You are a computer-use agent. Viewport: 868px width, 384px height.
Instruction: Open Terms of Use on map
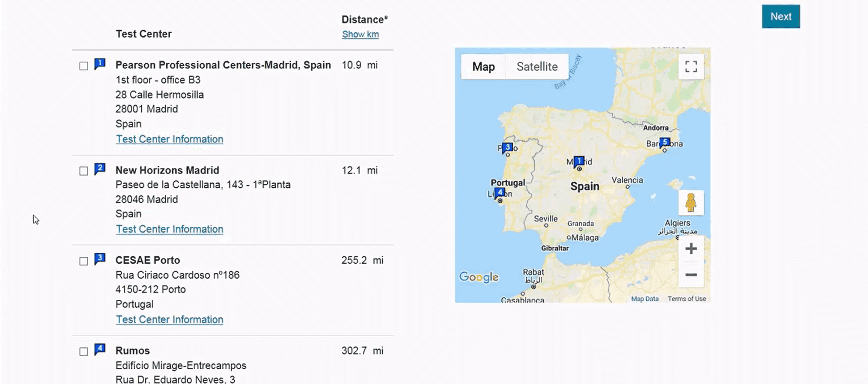click(x=686, y=299)
